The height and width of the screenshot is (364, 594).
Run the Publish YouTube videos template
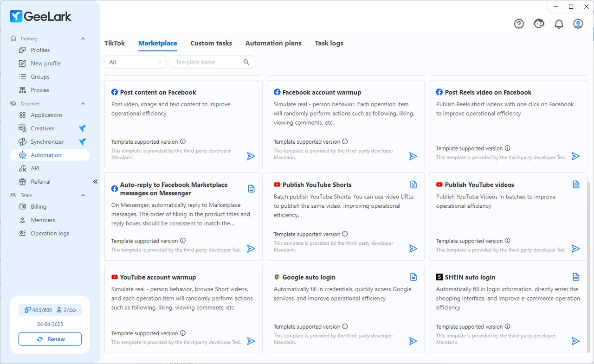576,249
